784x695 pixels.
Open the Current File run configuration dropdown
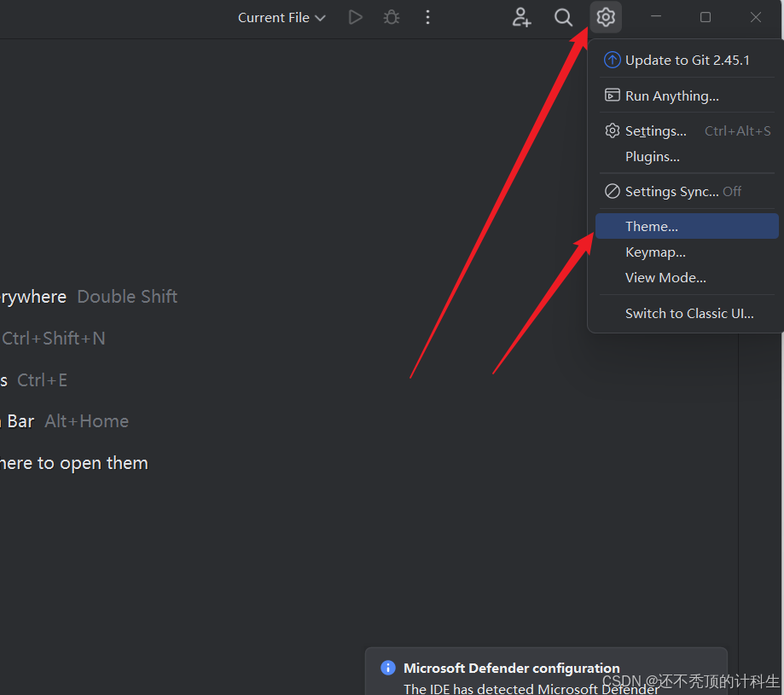pos(282,18)
